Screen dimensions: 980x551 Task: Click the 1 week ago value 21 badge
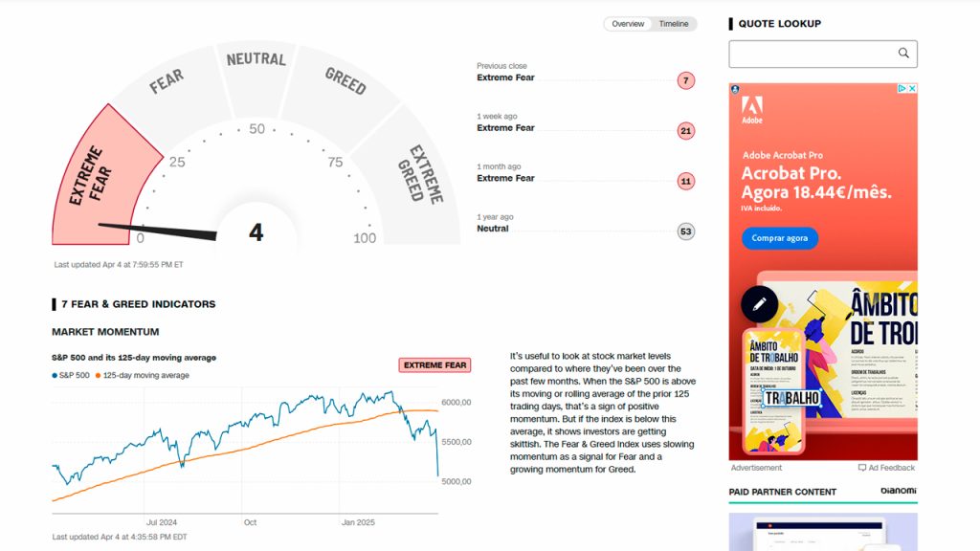685,131
